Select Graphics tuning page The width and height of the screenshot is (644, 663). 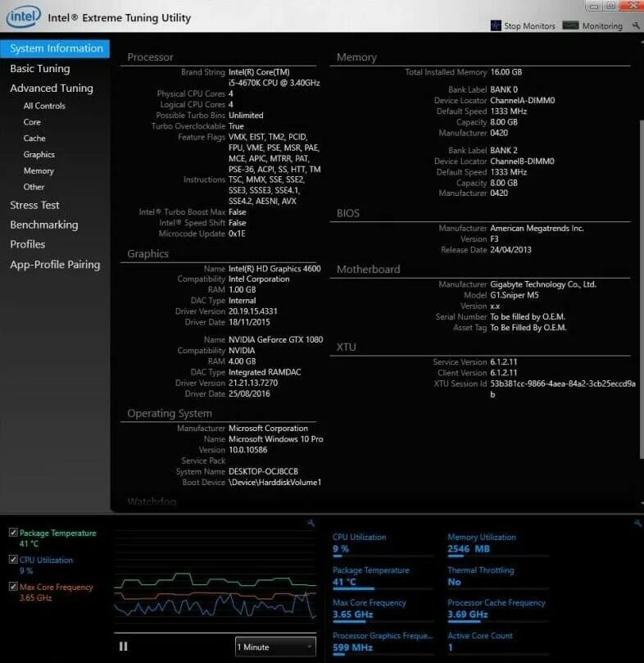[x=39, y=154]
